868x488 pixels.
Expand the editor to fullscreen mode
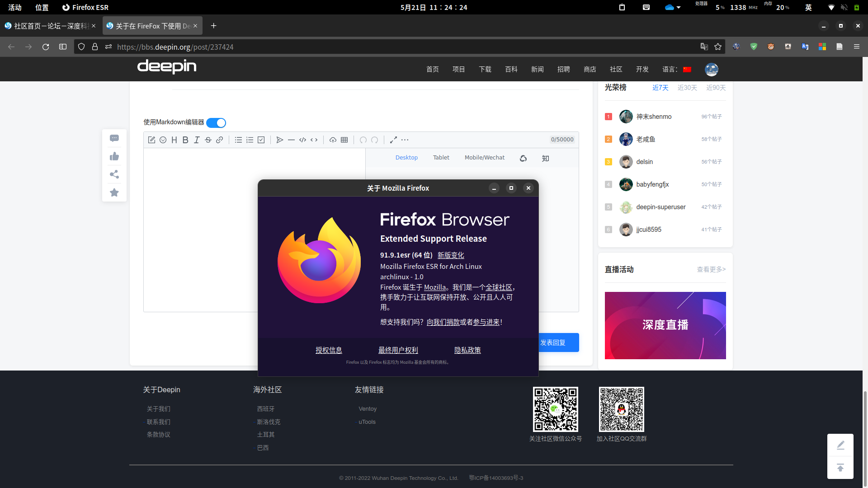393,140
